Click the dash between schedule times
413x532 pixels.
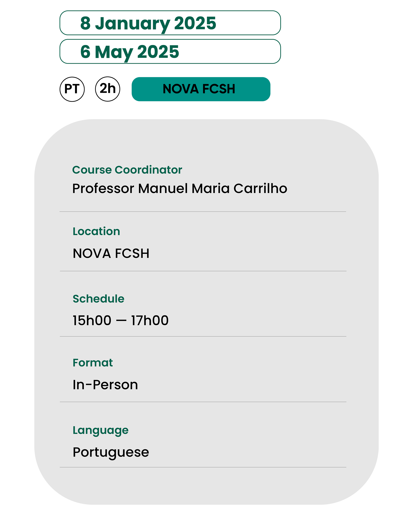[x=121, y=321]
